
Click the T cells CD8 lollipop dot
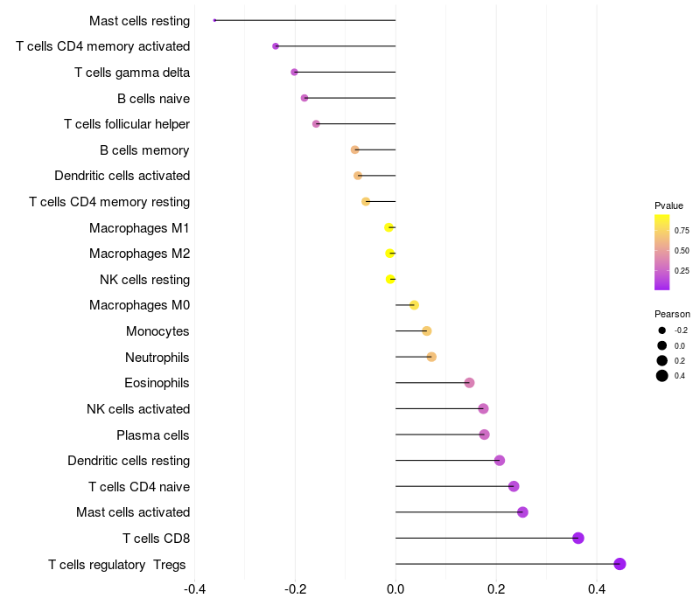(x=578, y=538)
